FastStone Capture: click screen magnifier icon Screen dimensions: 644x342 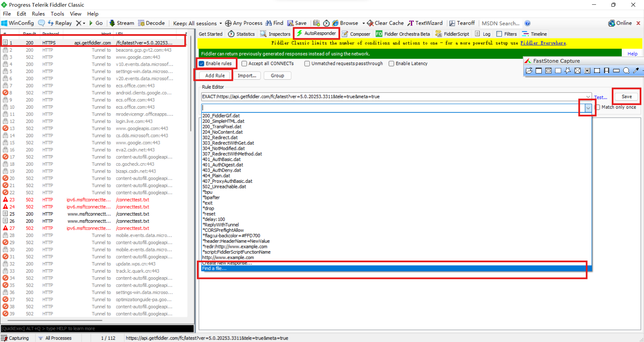click(626, 70)
